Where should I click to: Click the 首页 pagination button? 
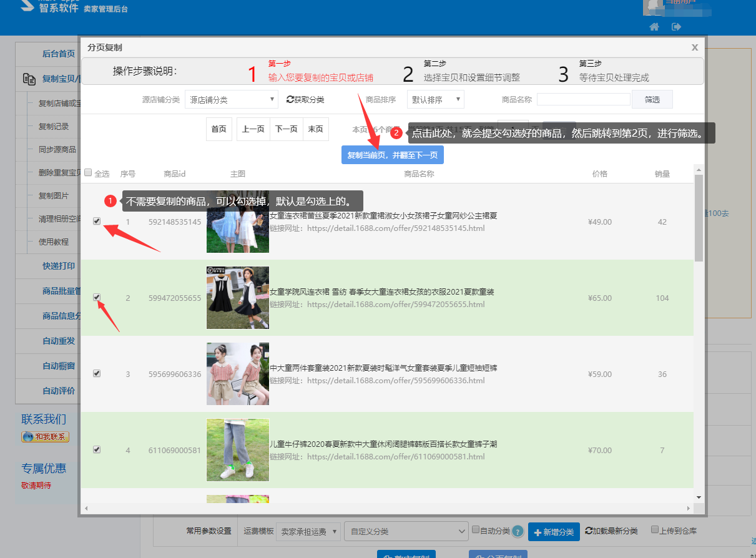(x=218, y=129)
